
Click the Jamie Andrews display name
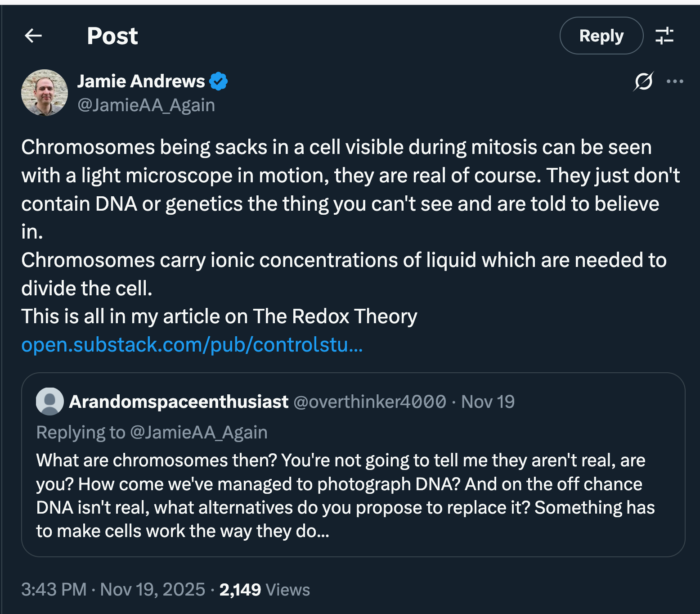[x=141, y=81]
